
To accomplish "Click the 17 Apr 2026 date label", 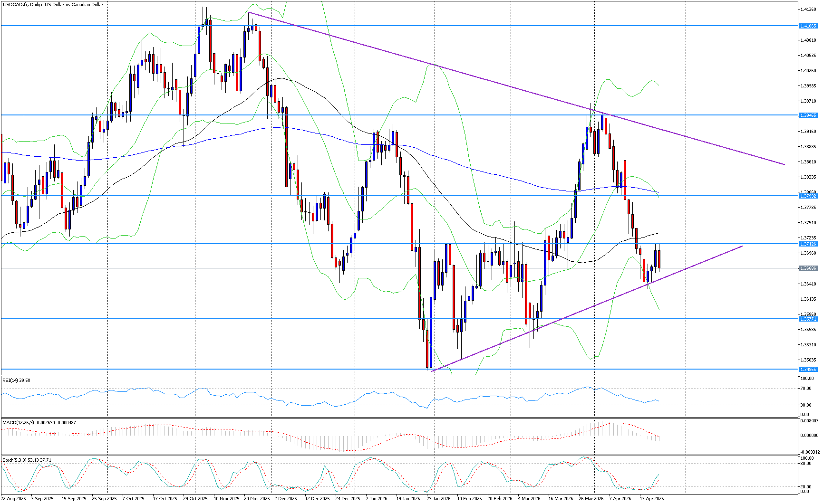I will pyautogui.click(x=651, y=499).
